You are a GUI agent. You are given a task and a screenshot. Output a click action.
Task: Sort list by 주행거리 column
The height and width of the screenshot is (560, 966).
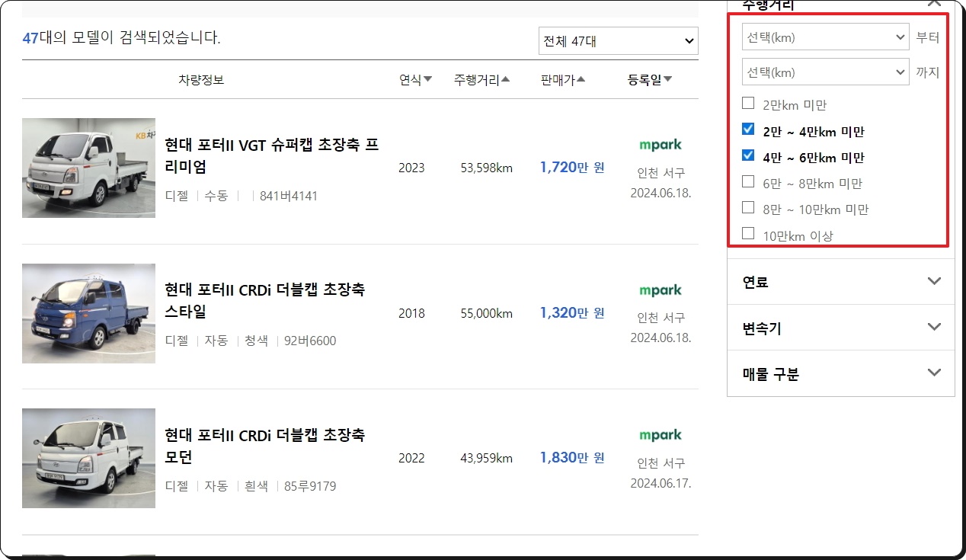(482, 80)
